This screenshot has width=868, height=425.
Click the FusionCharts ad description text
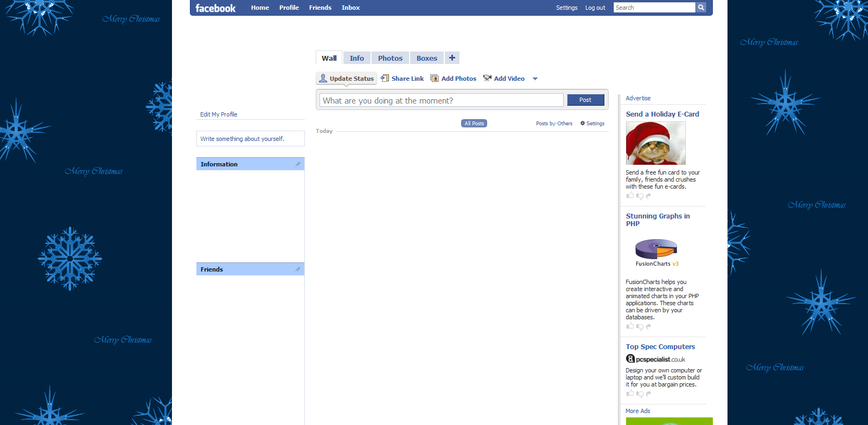click(662, 300)
